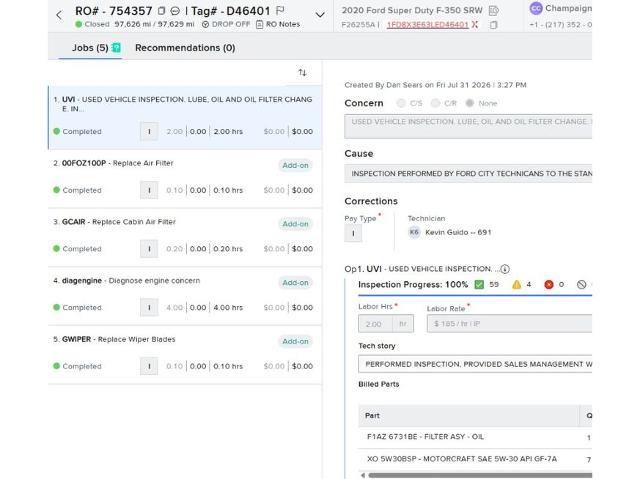This screenshot has width=640, height=479.
Task: Open the vehicle details icon beside F-350 SRW
Action: pyautogui.click(x=493, y=11)
